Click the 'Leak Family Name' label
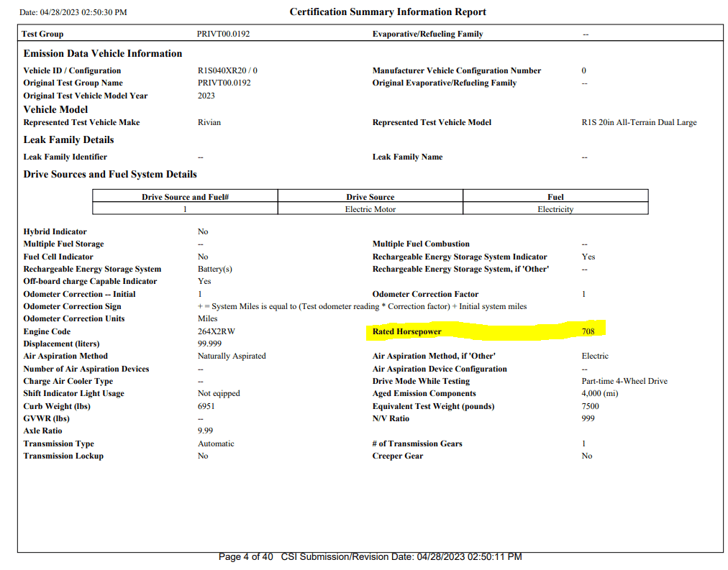 [x=407, y=157]
